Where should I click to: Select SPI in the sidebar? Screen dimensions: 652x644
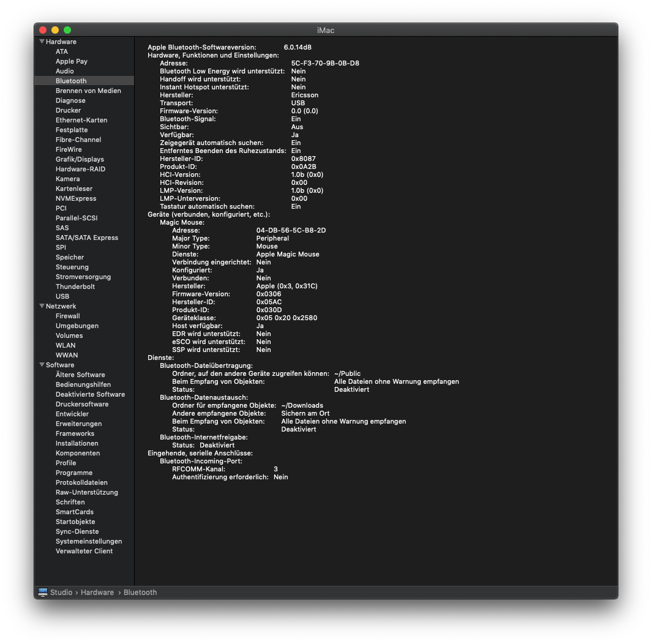(61, 247)
